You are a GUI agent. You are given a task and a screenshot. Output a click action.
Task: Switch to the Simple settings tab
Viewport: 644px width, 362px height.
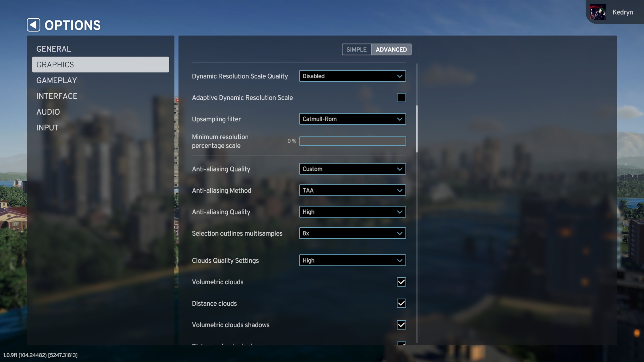(x=356, y=50)
